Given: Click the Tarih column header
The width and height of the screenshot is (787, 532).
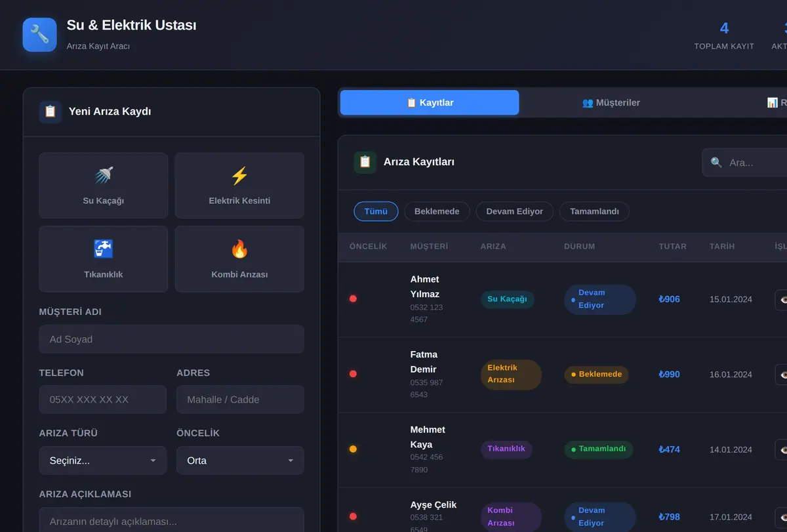Looking at the screenshot, I should pyautogui.click(x=722, y=247).
